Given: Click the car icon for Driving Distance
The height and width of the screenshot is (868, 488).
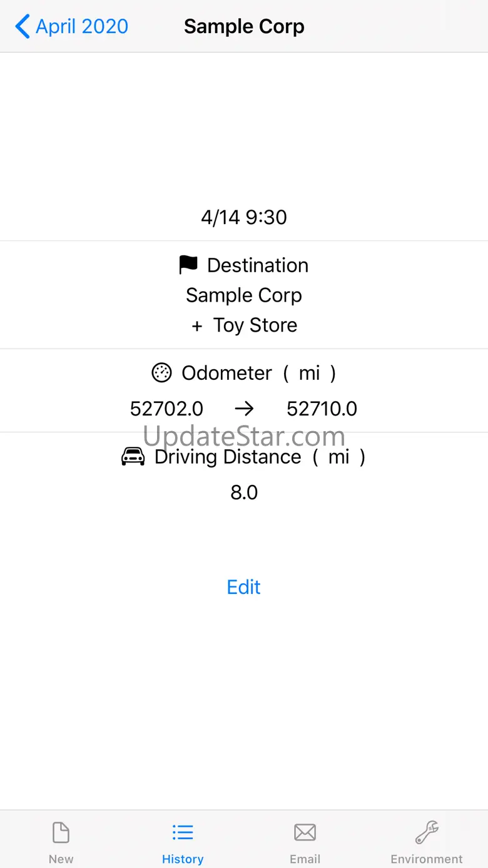Looking at the screenshot, I should click(x=133, y=457).
